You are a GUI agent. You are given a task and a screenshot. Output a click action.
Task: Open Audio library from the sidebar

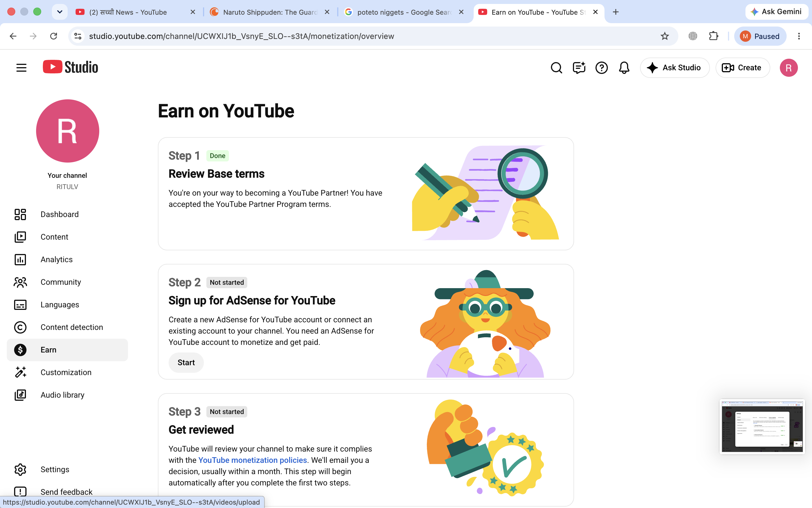click(x=67, y=395)
